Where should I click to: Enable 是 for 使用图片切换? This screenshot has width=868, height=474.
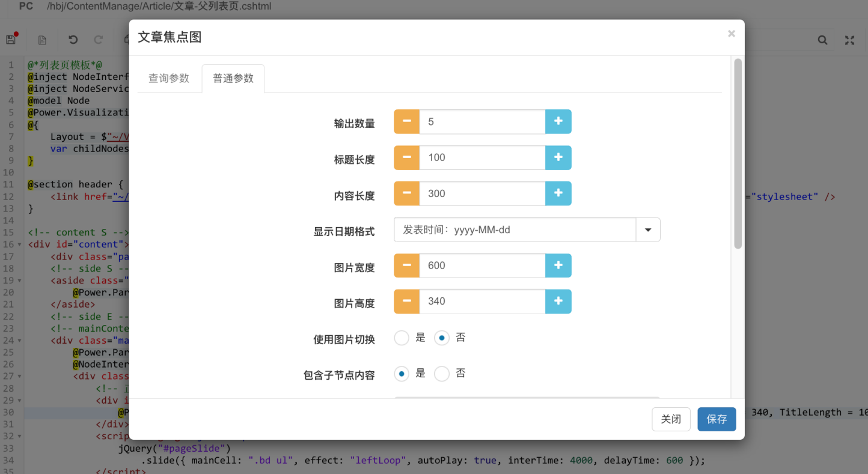pos(401,338)
